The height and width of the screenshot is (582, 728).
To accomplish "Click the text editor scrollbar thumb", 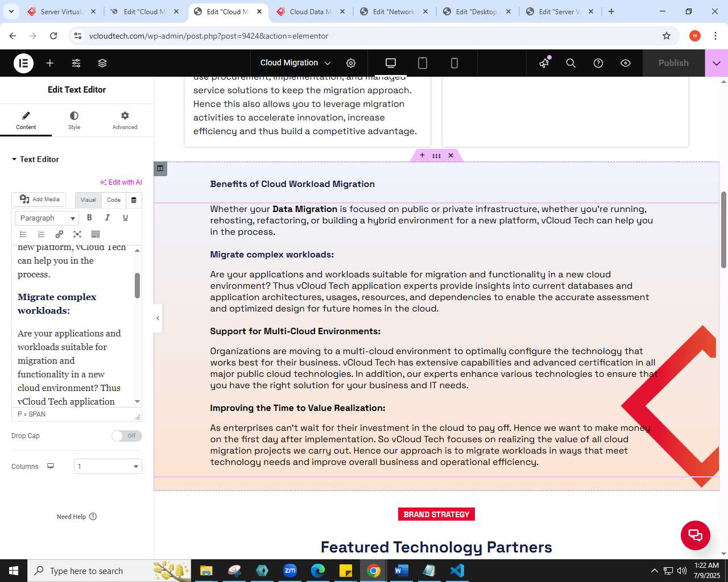I will coord(137,285).
